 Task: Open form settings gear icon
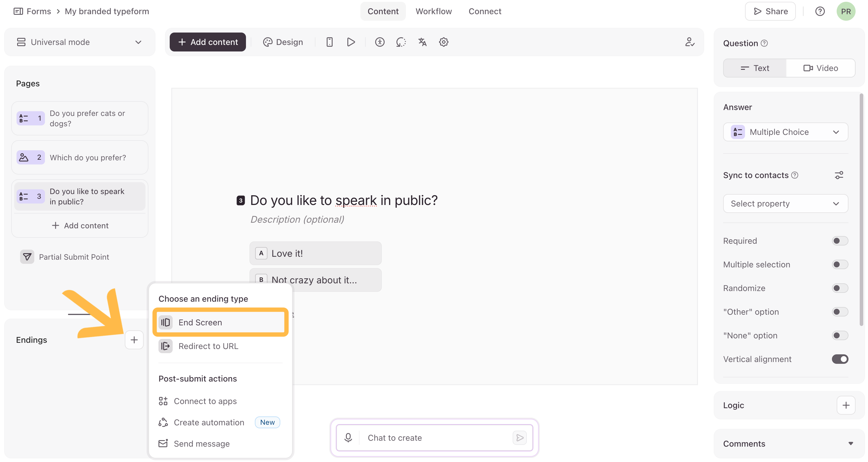[x=443, y=42]
